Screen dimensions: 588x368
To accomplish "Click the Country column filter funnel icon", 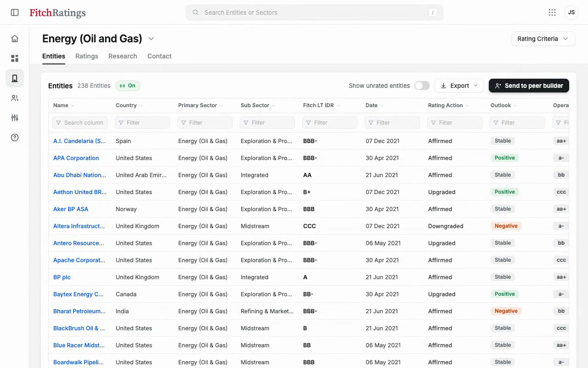I will click(x=121, y=123).
